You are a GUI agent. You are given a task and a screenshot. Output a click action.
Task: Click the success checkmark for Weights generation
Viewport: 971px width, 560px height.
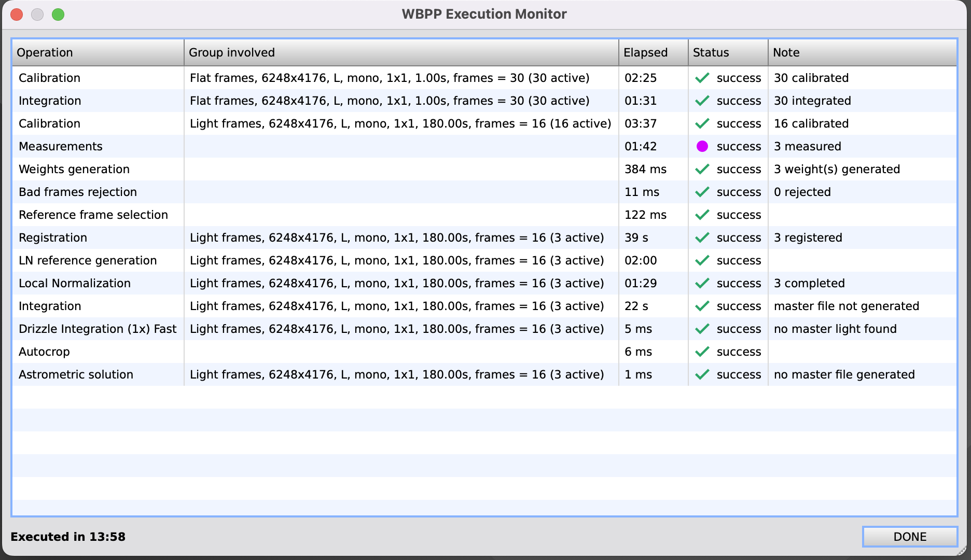click(702, 169)
